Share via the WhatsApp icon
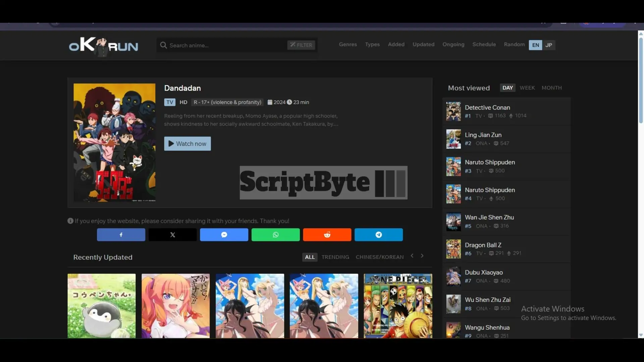 coord(275,235)
